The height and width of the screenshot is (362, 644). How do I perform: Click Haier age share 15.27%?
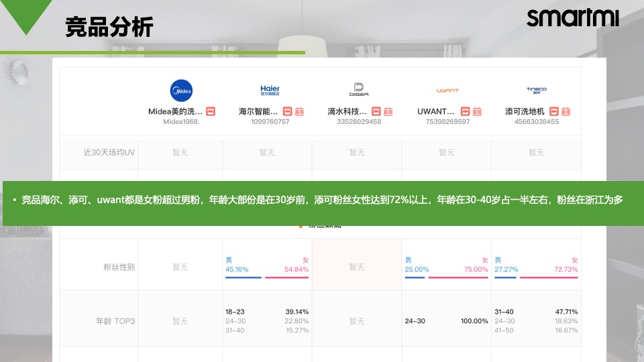pos(297,330)
